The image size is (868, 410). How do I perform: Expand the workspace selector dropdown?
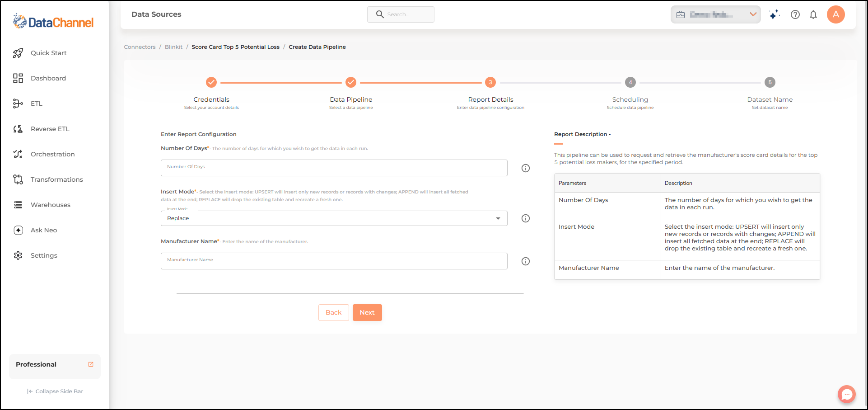[x=716, y=14]
